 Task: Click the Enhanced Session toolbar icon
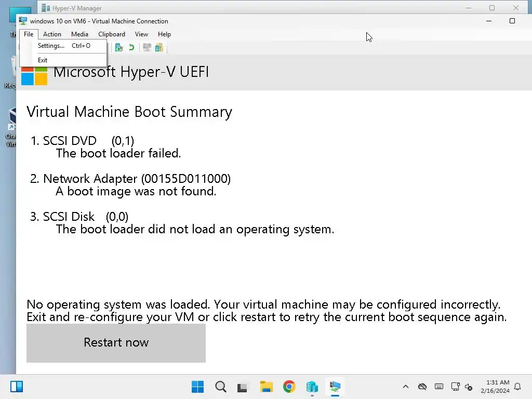(x=147, y=47)
